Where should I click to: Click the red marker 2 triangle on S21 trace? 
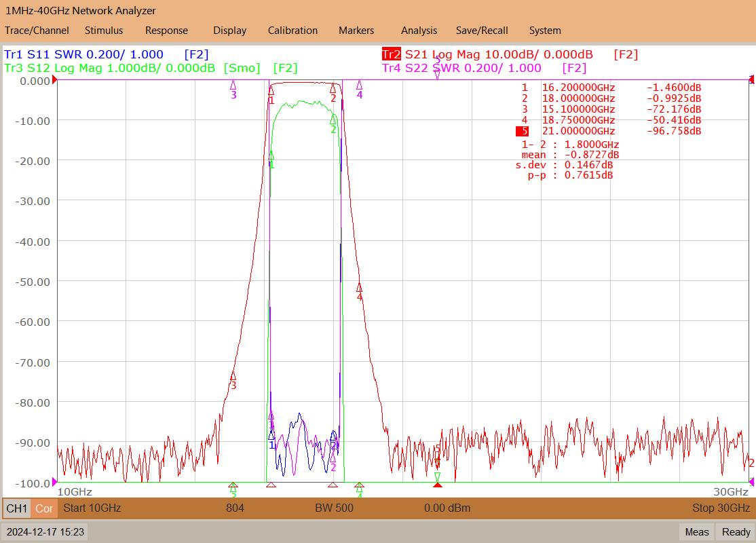[333, 88]
